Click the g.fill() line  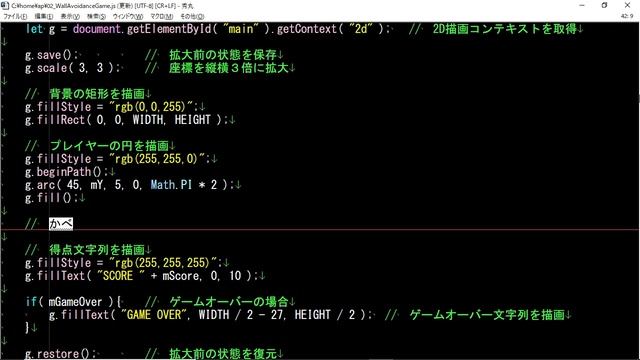coord(55,198)
